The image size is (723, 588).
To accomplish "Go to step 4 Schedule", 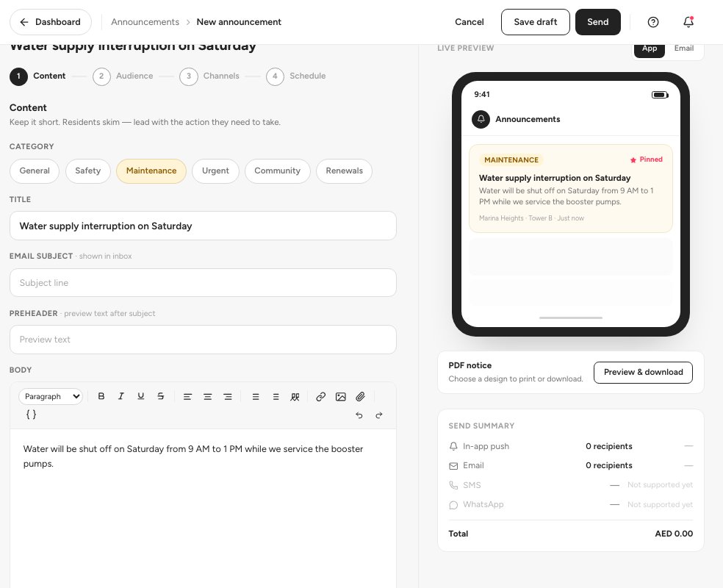I will [295, 76].
